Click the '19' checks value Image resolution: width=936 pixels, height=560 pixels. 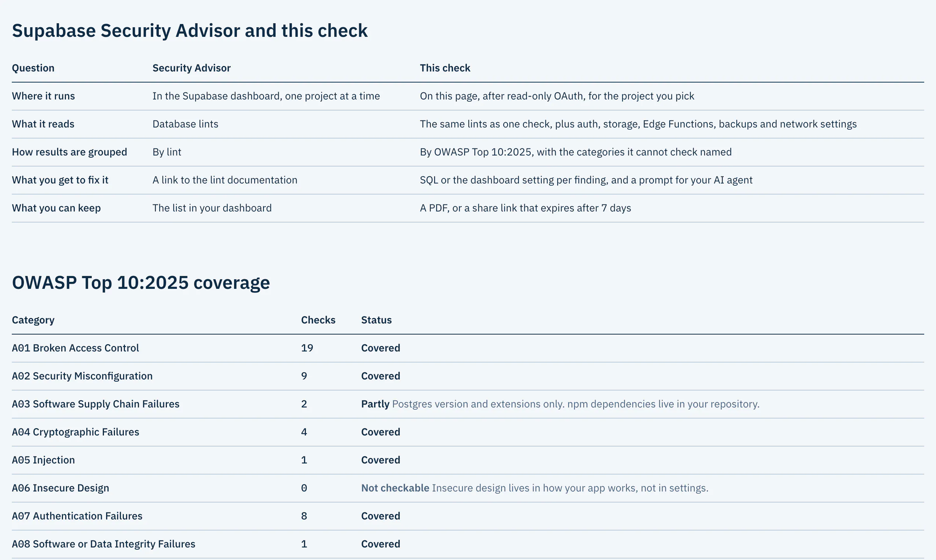pos(307,348)
